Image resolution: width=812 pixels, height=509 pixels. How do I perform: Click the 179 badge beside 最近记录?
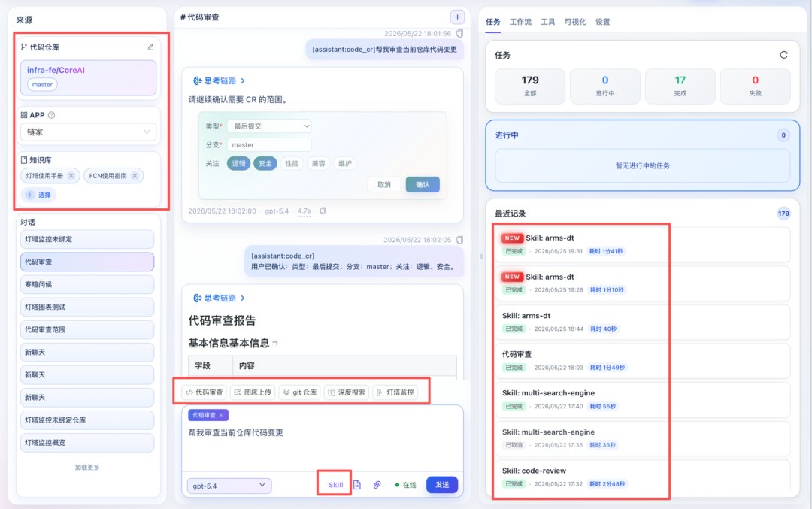click(x=783, y=214)
